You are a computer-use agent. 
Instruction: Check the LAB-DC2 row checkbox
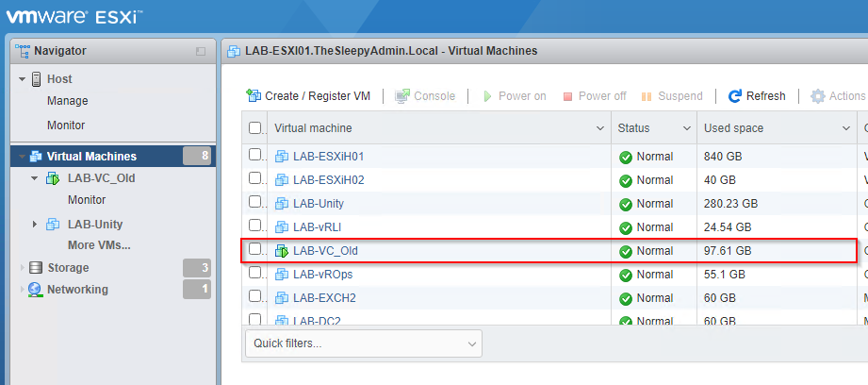[x=254, y=320]
